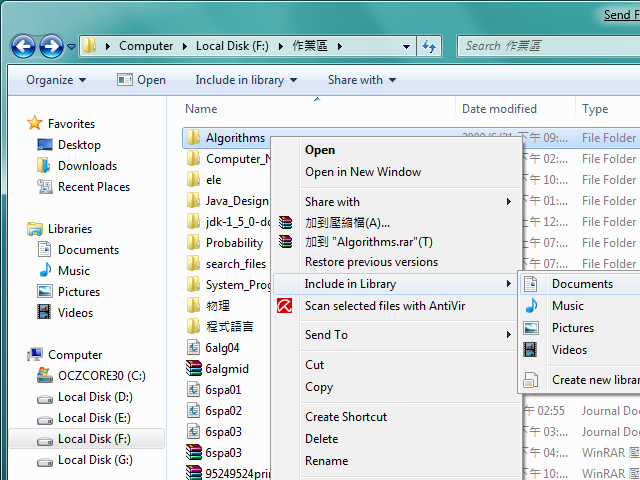Click Computer in the address breadcrumb
This screenshot has height=480, width=640.
tap(146, 46)
